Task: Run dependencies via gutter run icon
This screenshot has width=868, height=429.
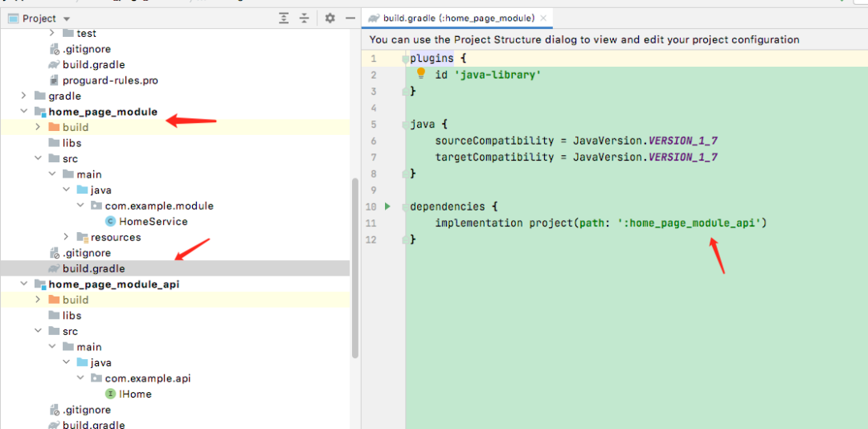Action: [x=387, y=206]
